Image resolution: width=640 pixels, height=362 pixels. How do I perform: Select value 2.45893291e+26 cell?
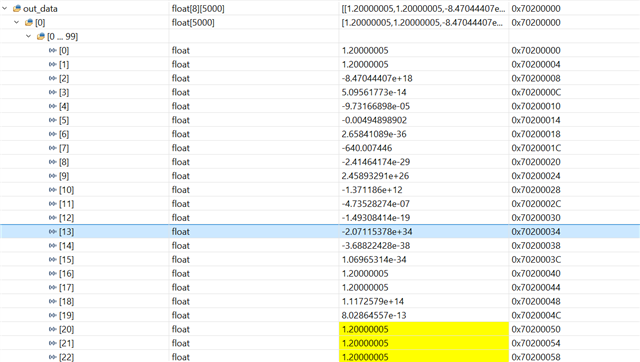(x=375, y=176)
